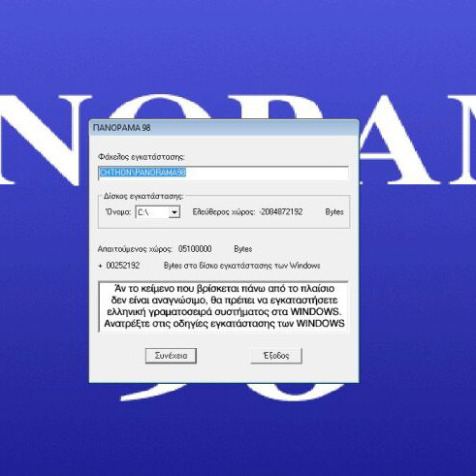Open the drive name combo box C:\

pyautogui.click(x=158, y=212)
